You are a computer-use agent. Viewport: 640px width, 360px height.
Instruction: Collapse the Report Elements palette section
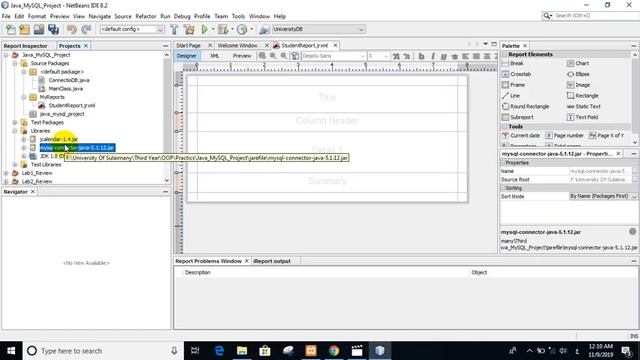504,54
